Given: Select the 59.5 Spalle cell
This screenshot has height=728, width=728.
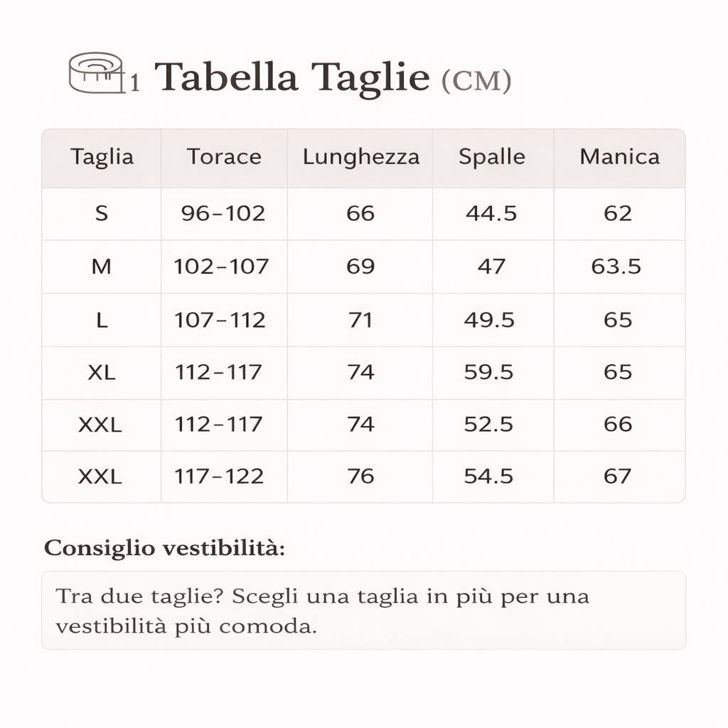Looking at the screenshot, I should click(489, 372).
